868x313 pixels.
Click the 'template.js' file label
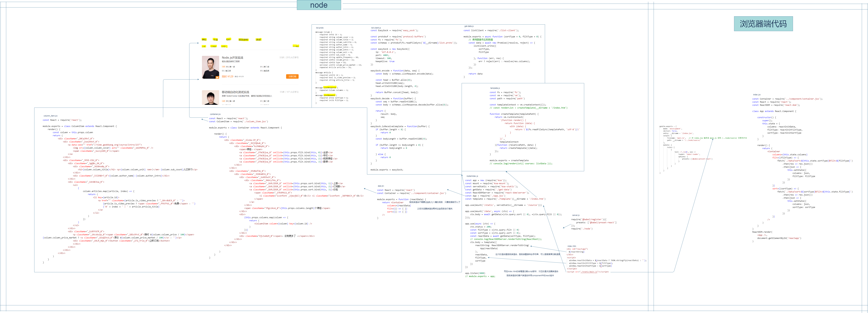pyautogui.click(x=495, y=88)
